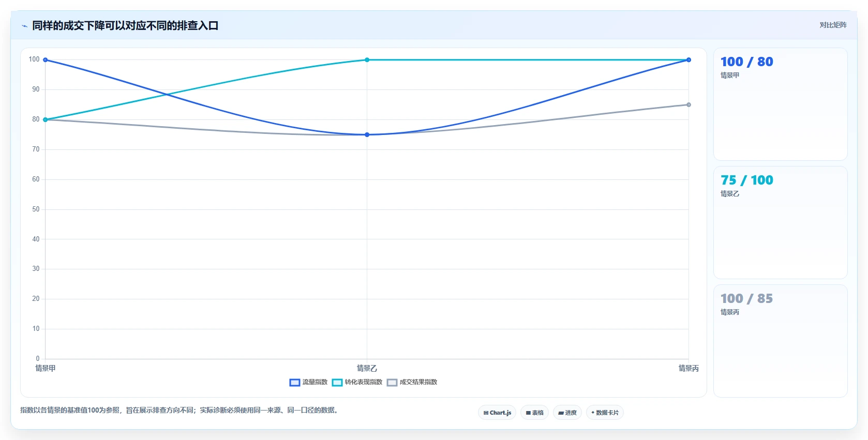Viewport: 868px width, 440px height.
Task: Click the y-axis label 0
Action: pyautogui.click(x=38, y=359)
